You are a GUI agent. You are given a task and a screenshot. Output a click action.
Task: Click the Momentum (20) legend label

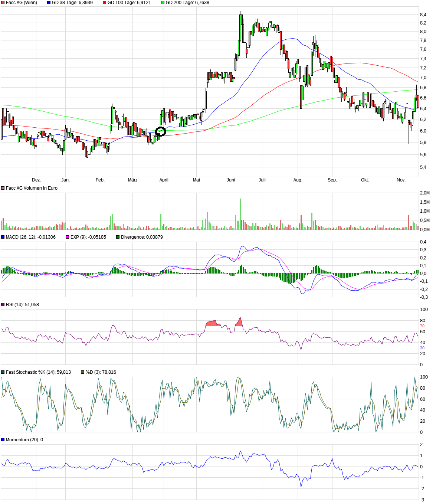pos(24,440)
